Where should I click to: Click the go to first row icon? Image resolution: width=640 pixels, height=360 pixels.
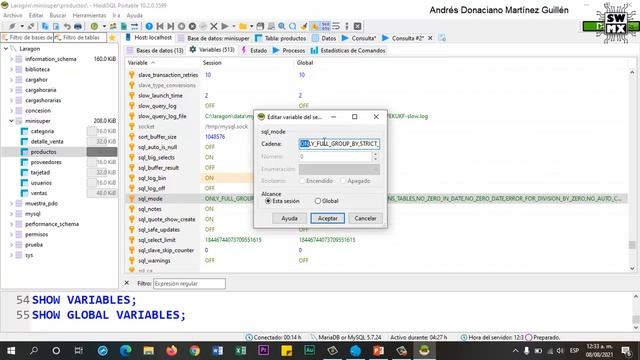pyautogui.click(x=160, y=26)
